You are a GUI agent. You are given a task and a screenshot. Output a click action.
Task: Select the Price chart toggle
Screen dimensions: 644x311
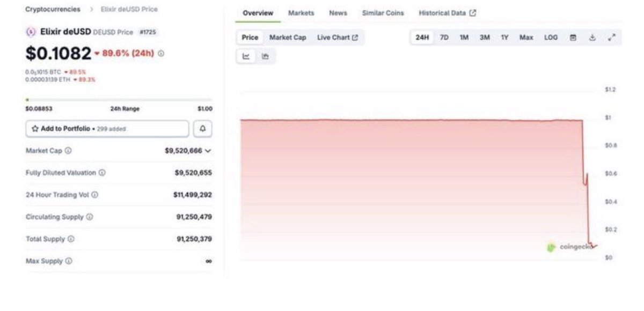250,38
